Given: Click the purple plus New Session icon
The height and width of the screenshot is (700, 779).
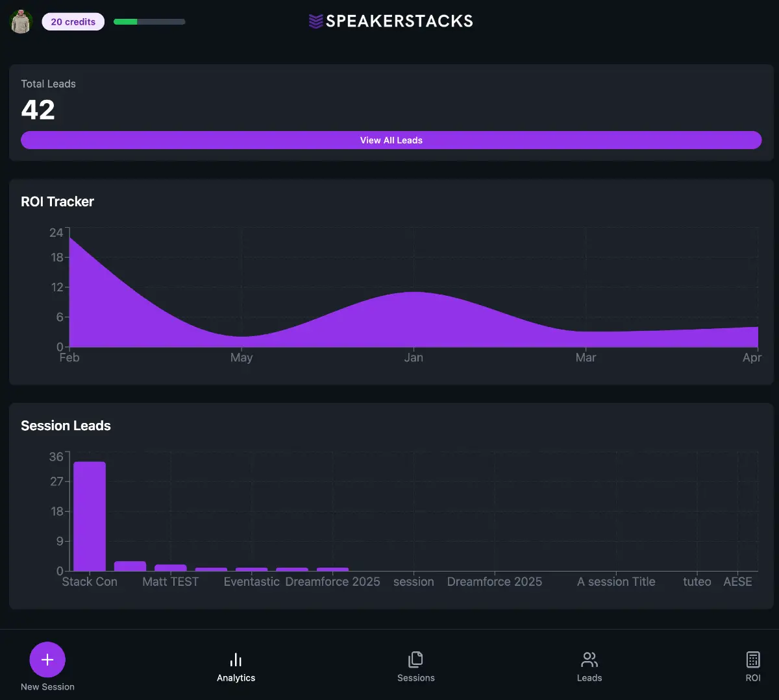Looking at the screenshot, I should pos(47,660).
